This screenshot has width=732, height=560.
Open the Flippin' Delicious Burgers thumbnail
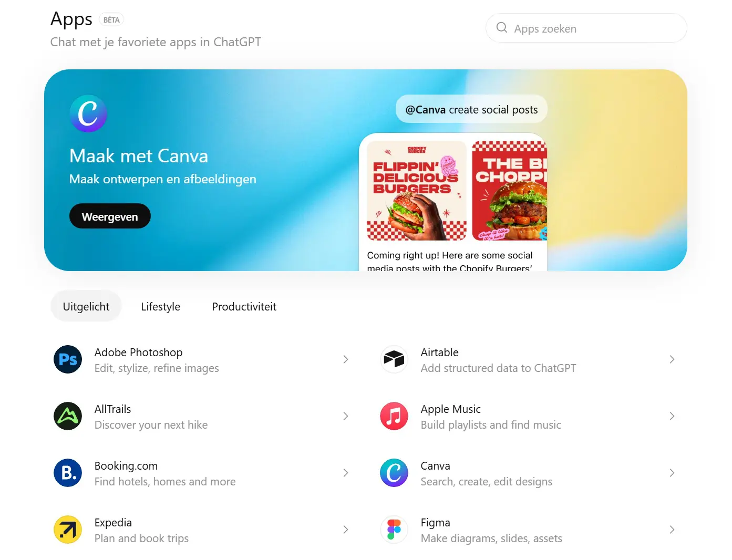click(x=417, y=191)
